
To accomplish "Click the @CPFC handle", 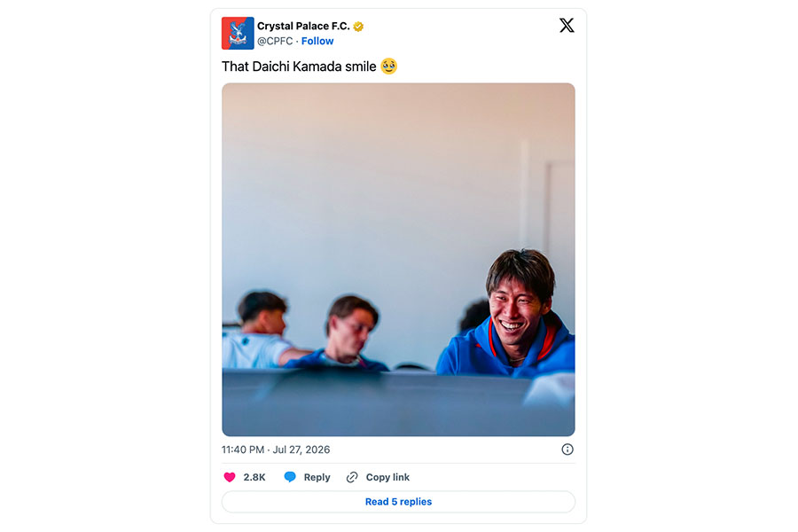I will 275,42.
